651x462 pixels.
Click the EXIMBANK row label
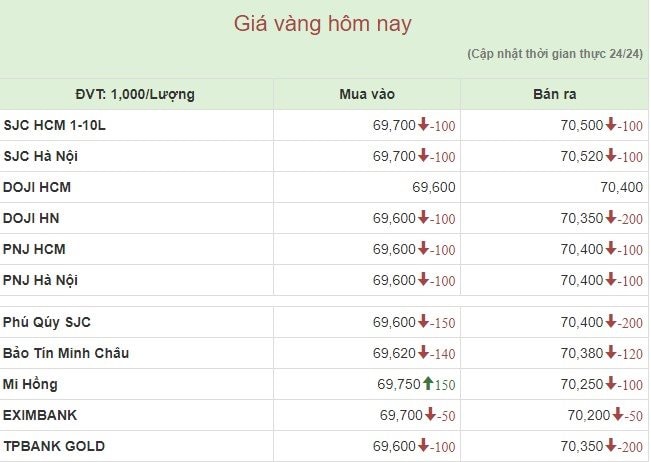pos(40,415)
